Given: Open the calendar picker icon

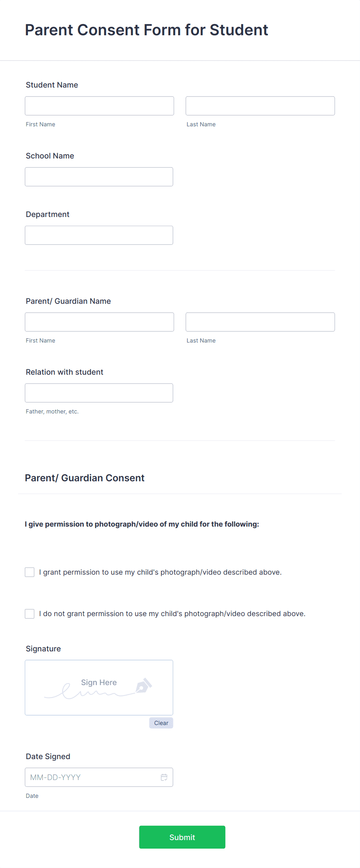Looking at the screenshot, I should pos(164,777).
